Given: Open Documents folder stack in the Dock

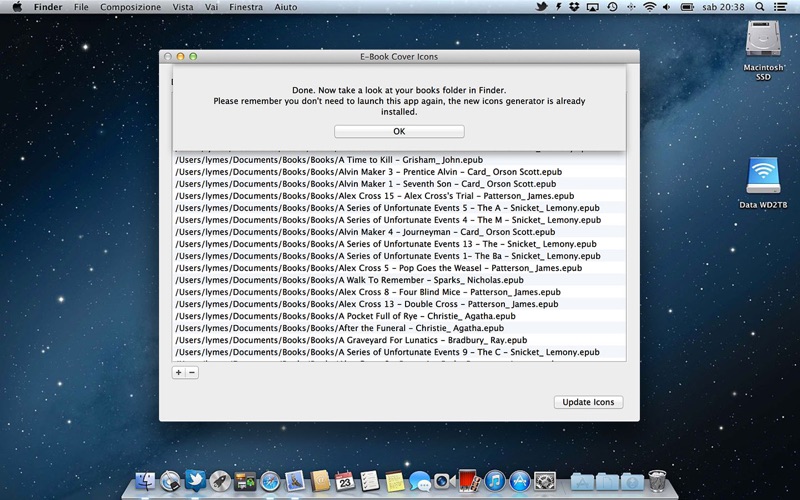Looking at the screenshot, I should [607, 482].
